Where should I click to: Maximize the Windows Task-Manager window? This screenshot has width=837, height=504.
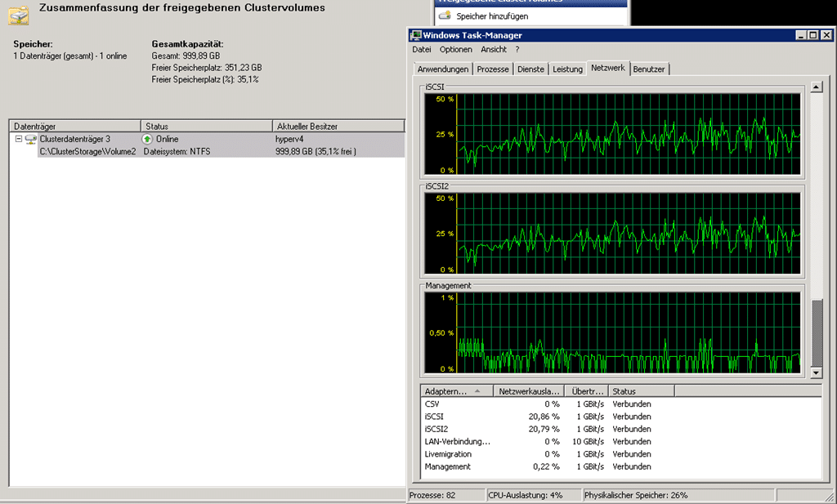click(813, 35)
